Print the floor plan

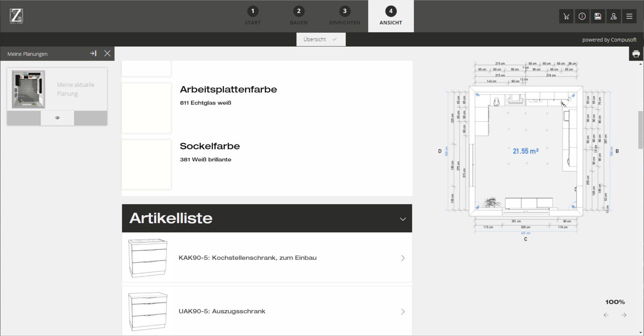(636, 53)
